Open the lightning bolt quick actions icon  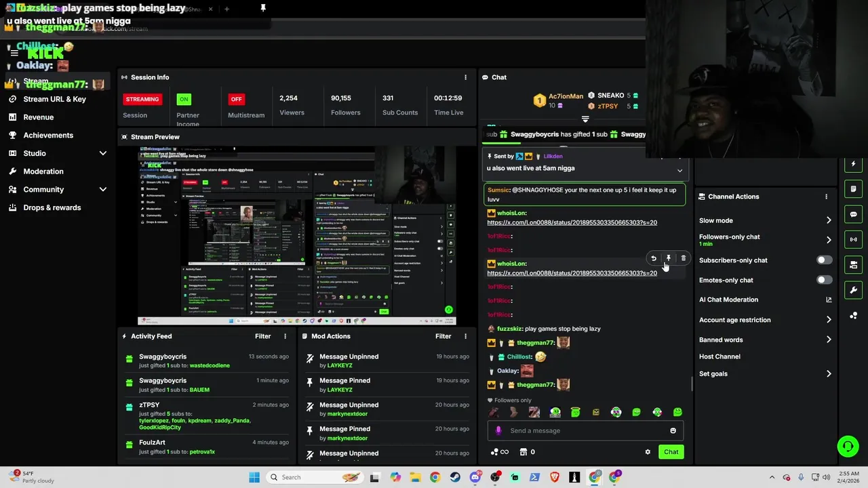click(x=853, y=164)
